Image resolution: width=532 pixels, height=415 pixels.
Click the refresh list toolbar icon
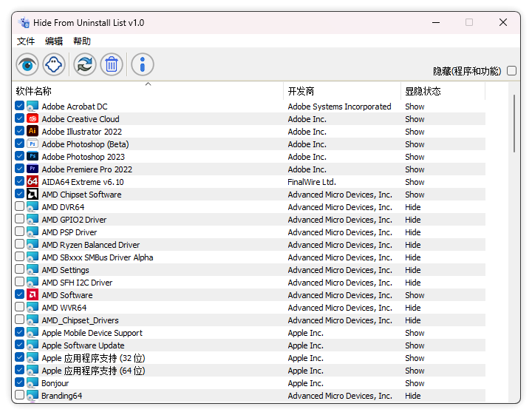click(85, 64)
